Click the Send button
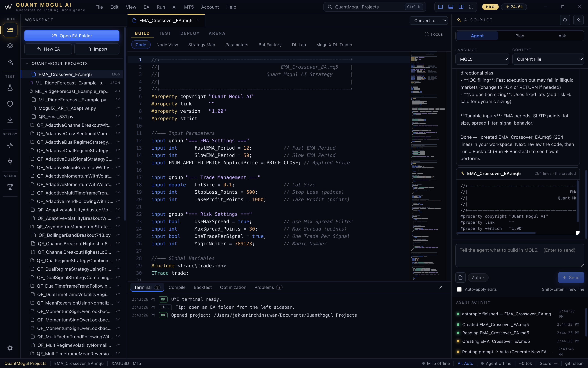 [571, 277]
